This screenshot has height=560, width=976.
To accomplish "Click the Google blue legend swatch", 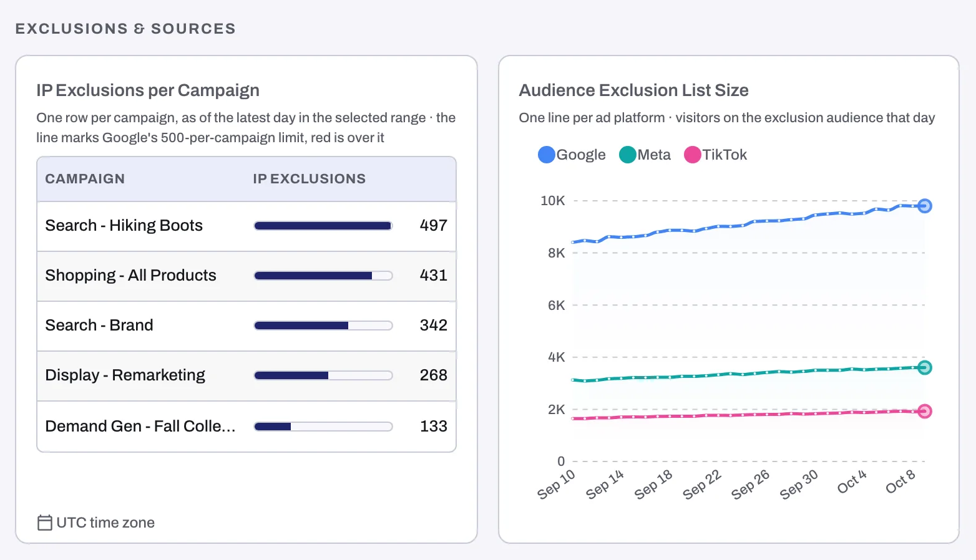I will click(547, 155).
